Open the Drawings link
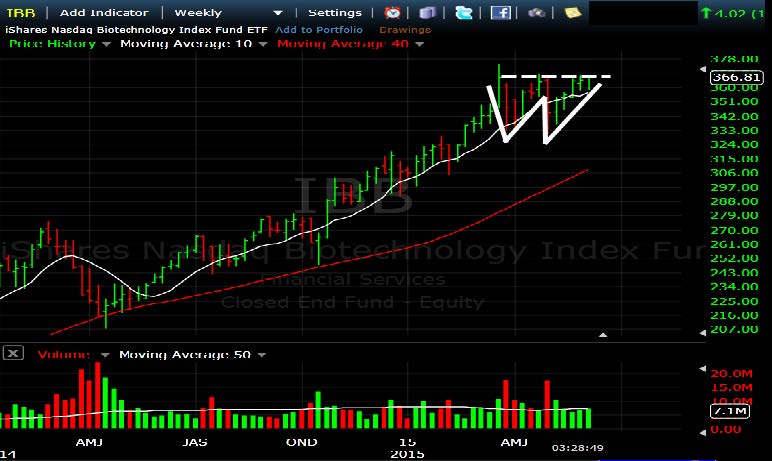772x461 pixels. (405, 30)
